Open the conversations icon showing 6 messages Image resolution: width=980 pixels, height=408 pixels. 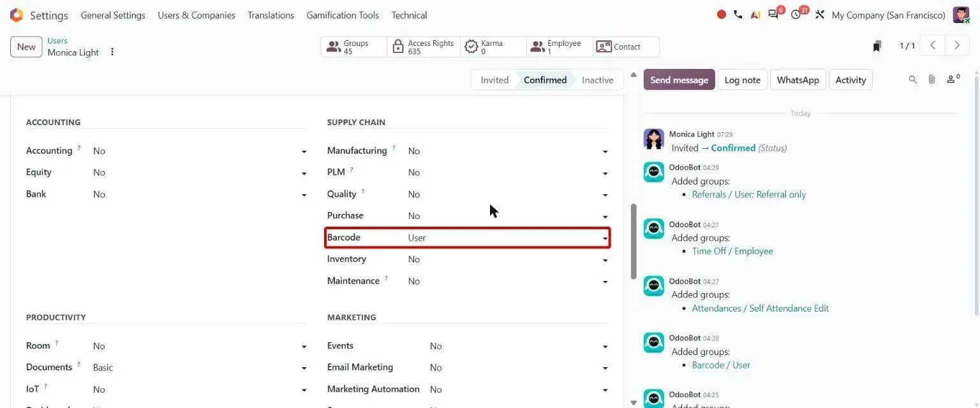(774, 15)
